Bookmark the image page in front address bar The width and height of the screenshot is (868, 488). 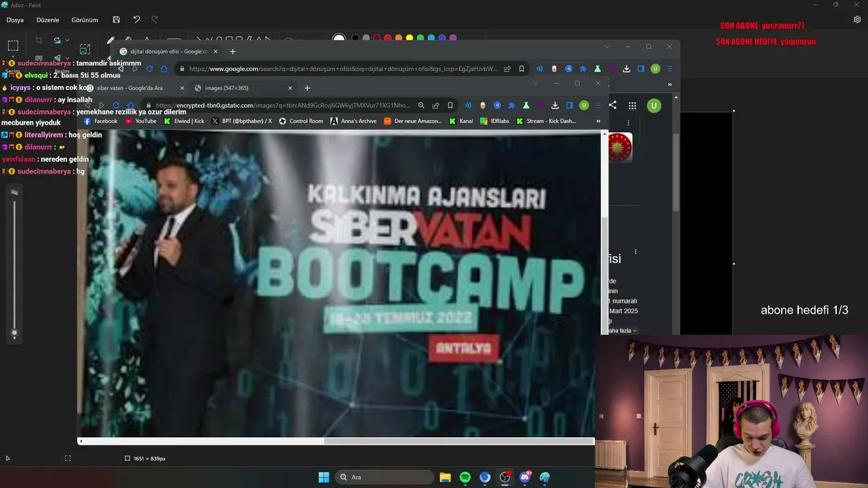450,105
